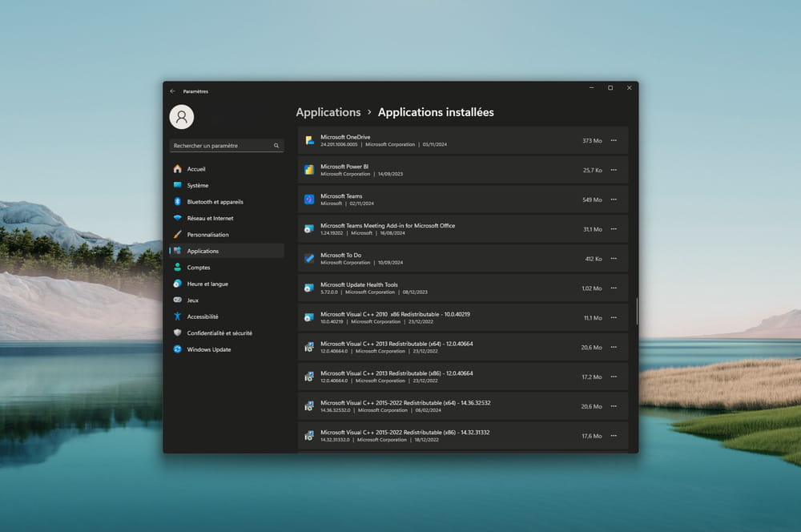Click the back arrow in Paramètres window
The width and height of the screenshot is (801, 532).
[x=173, y=91]
